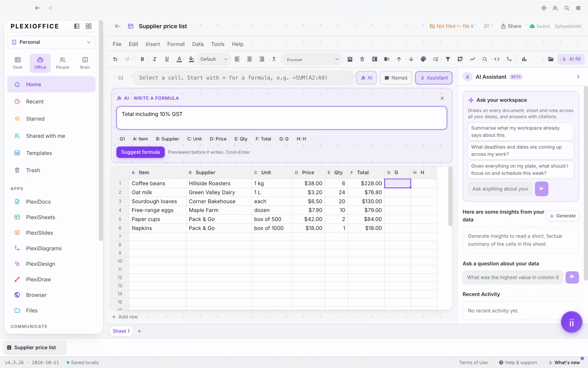Insert a row using the toolbar insert-row icon

[350, 59]
